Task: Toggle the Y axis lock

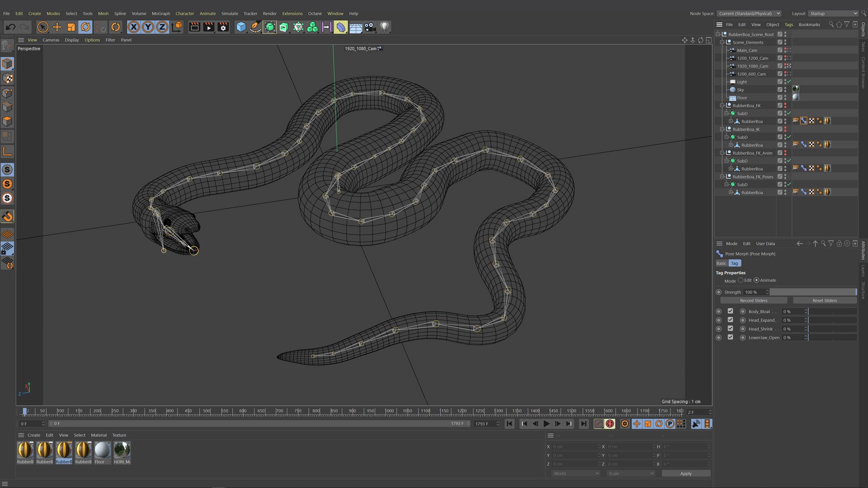Action: click(148, 27)
